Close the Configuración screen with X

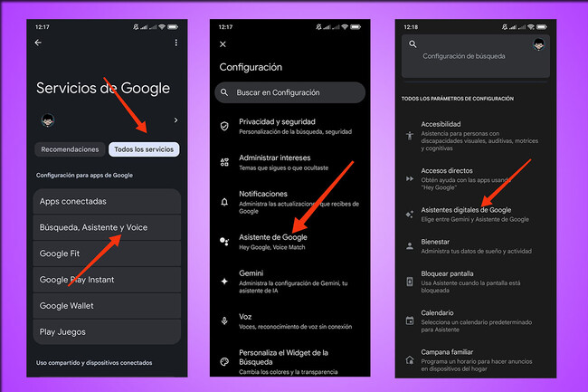pos(223,43)
